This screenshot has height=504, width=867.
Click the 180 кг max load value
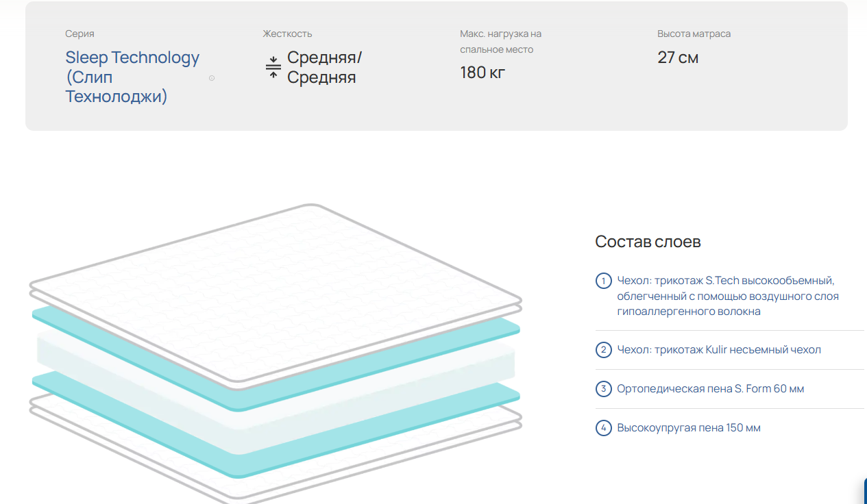pyautogui.click(x=483, y=73)
